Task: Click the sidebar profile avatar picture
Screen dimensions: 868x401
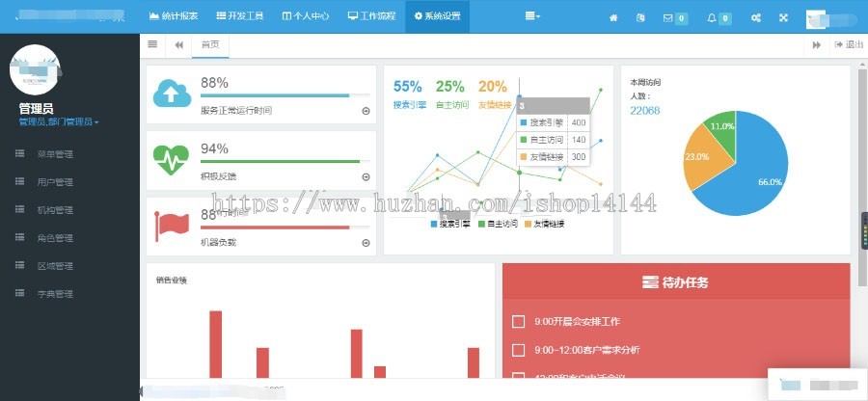Action: pos(36,69)
